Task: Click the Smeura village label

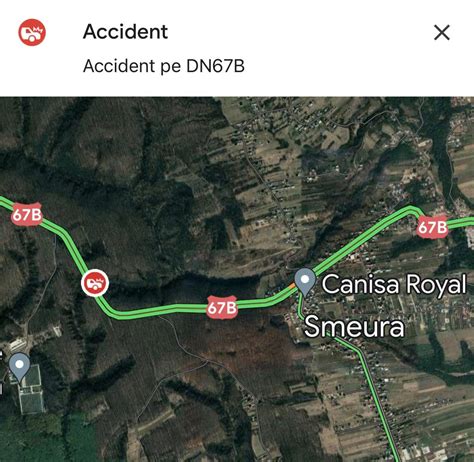Action: point(354,326)
